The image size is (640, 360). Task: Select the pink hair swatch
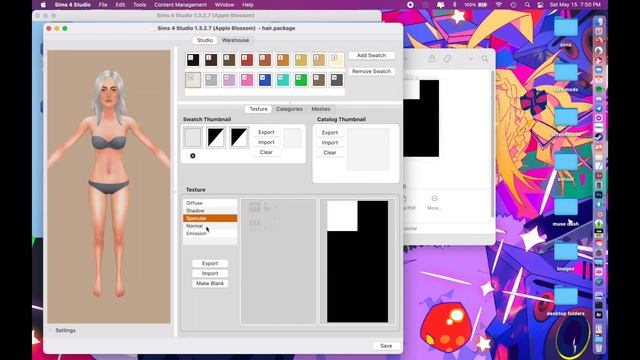[247, 80]
